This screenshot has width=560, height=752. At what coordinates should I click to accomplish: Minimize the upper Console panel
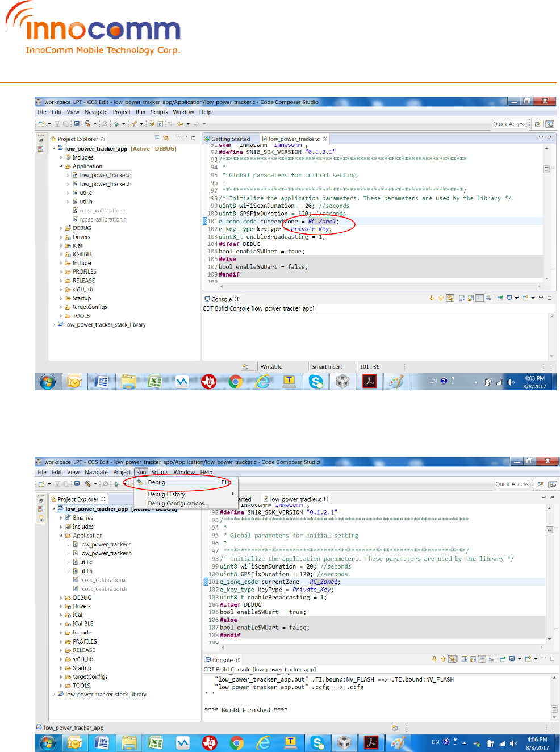tap(541, 298)
